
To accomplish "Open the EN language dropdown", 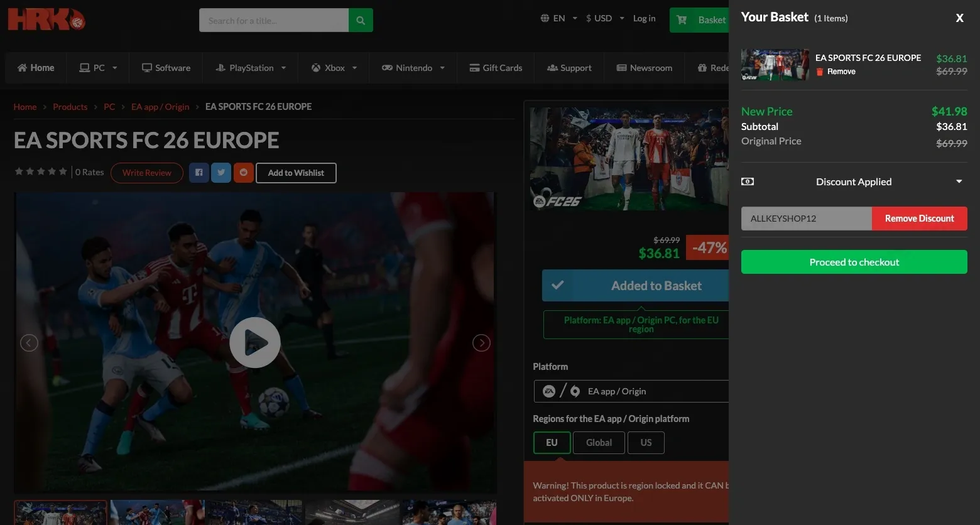I will (x=559, y=18).
